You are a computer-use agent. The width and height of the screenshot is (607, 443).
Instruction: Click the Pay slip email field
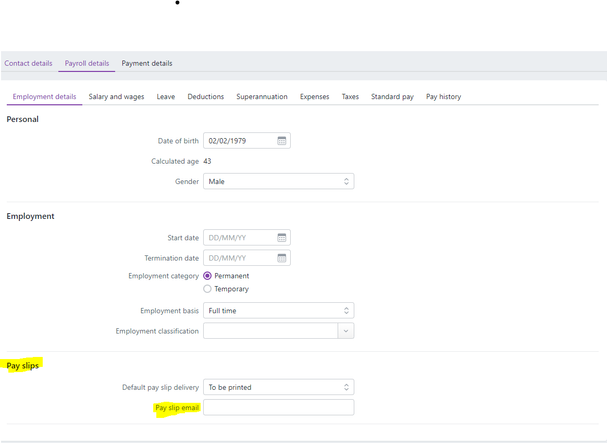pos(278,408)
